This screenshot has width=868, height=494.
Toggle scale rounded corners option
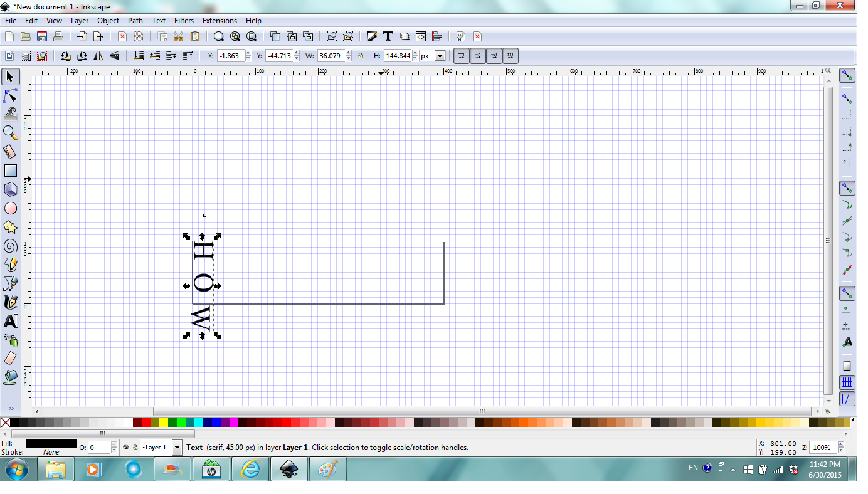478,56
